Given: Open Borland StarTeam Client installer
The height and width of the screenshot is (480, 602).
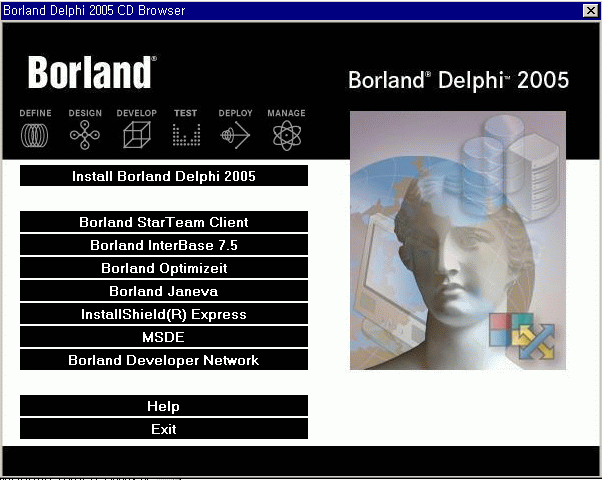Looking at the screenshot, I should pos(164,222).
